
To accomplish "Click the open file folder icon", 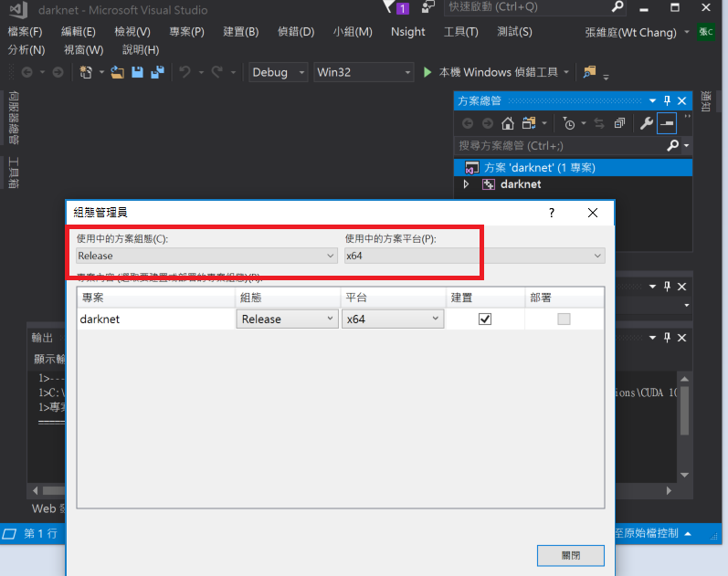I will tap(117, 72).
